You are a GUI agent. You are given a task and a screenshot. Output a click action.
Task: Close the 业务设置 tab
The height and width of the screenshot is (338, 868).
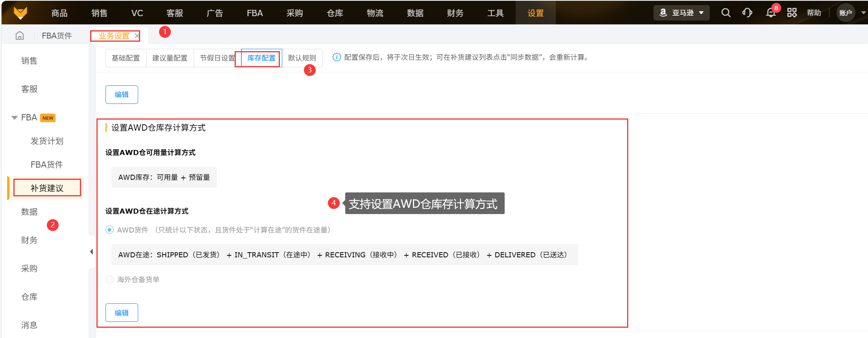(137, 36)
